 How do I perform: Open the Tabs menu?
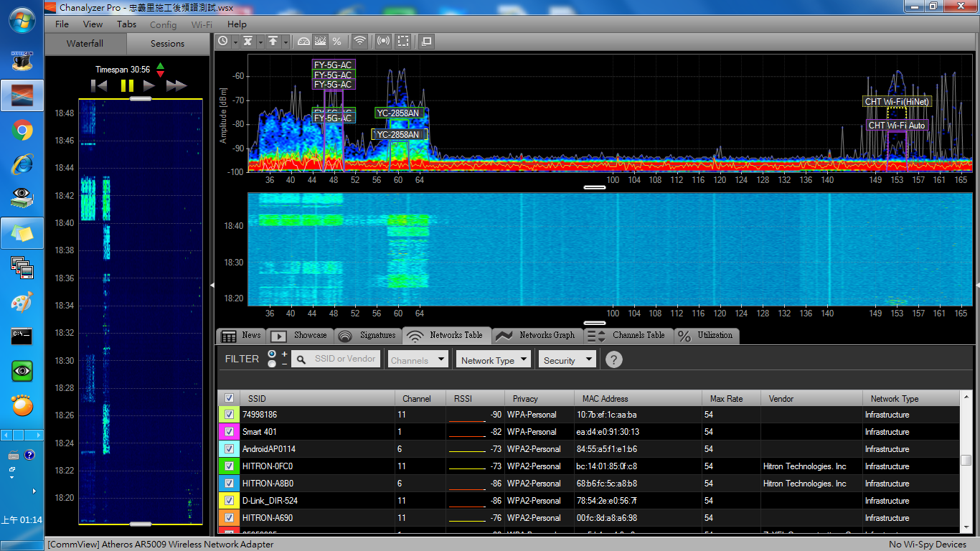coord(127,24)
